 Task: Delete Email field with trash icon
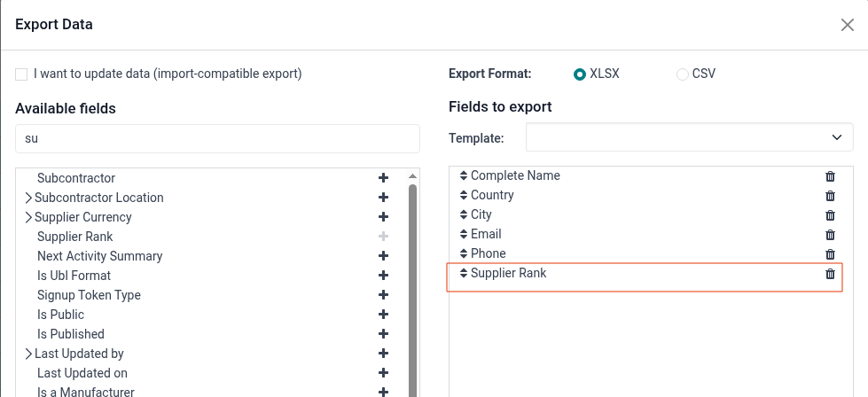(x=830, y=235)
